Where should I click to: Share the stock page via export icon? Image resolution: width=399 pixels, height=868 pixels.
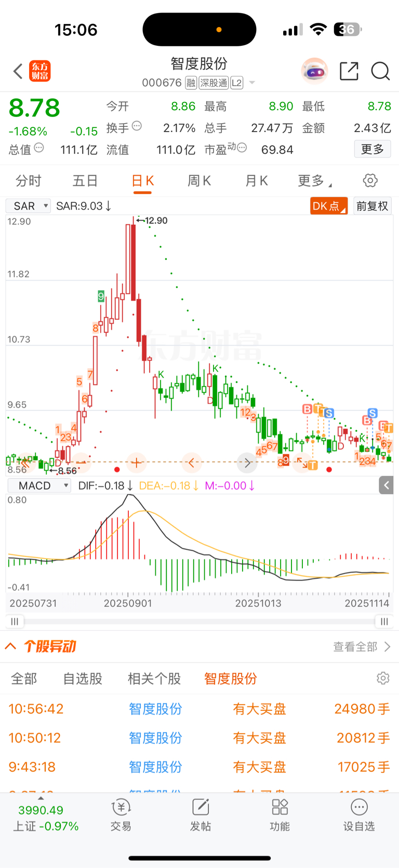pos(349,71)
